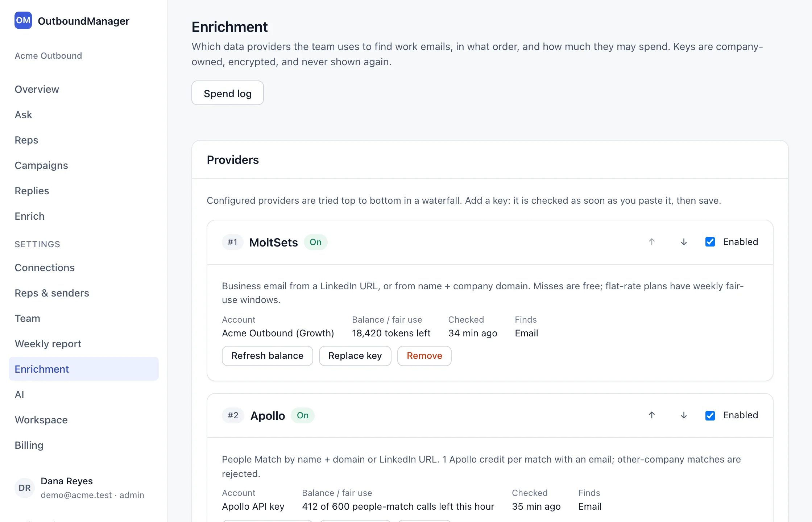Go to Ask page
812x522 pixels.
84,115
